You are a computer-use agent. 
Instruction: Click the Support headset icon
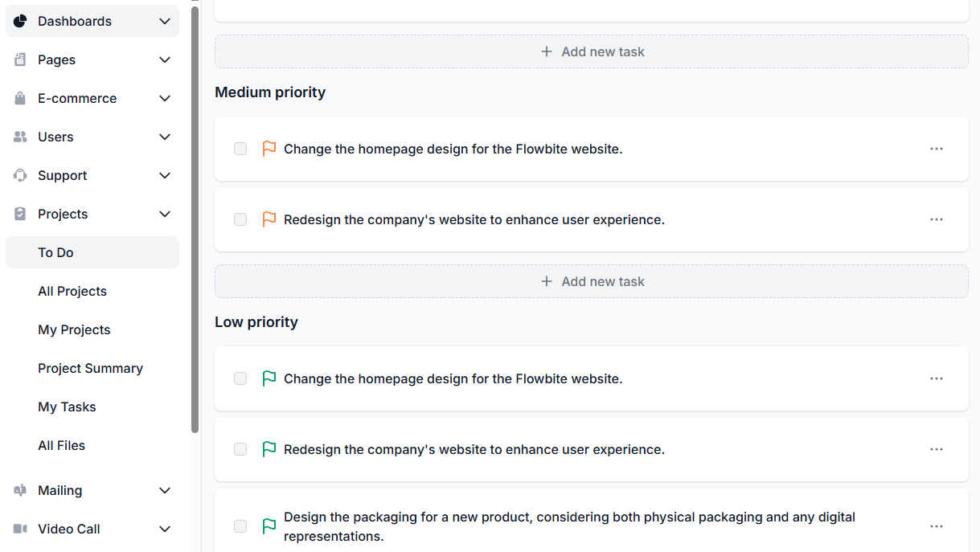click(20, 175)
